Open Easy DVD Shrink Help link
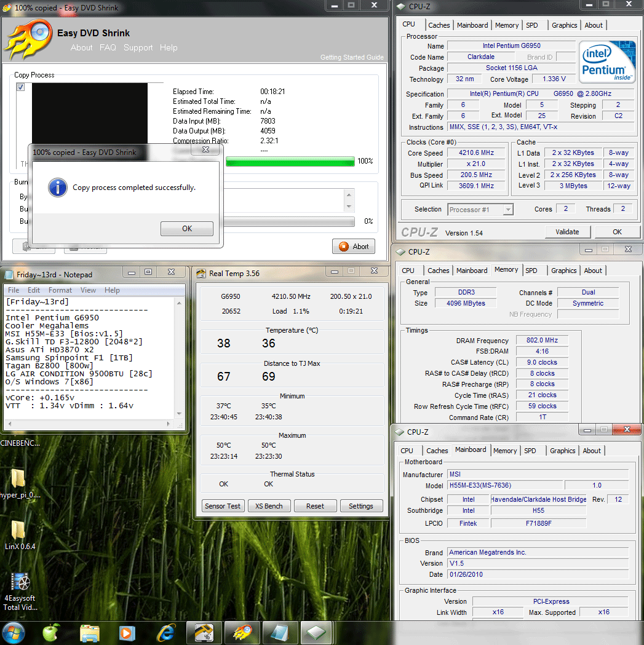The width and height of the screenshot is (644, 645). tap(169, 48)
